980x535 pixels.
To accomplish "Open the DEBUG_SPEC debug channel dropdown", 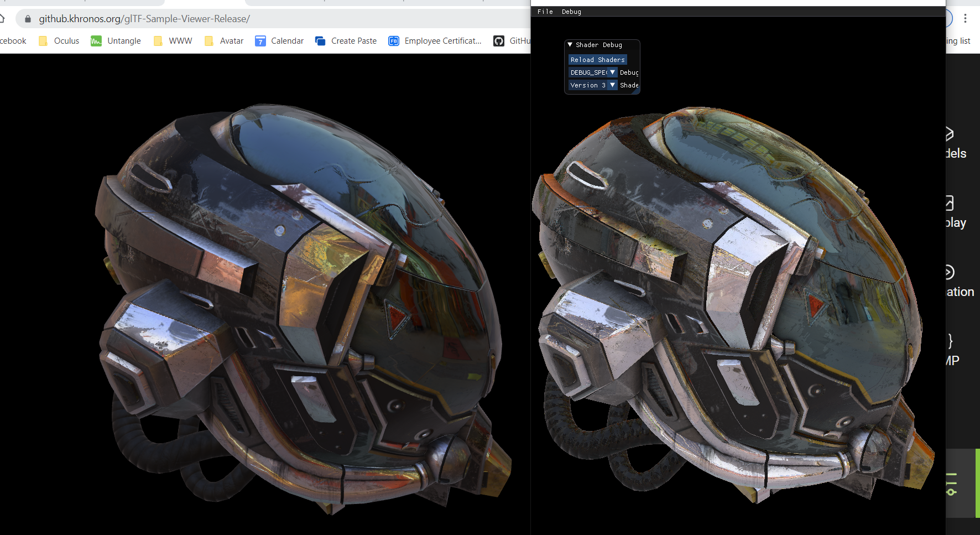I will pos(612,72).
